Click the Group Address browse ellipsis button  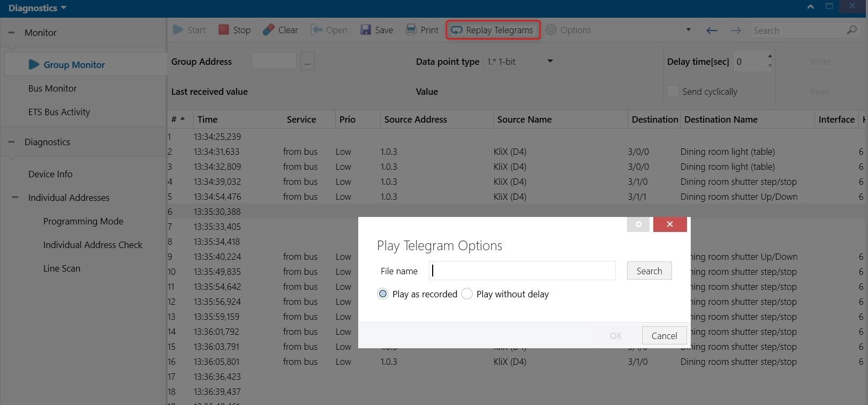[307, 62]
